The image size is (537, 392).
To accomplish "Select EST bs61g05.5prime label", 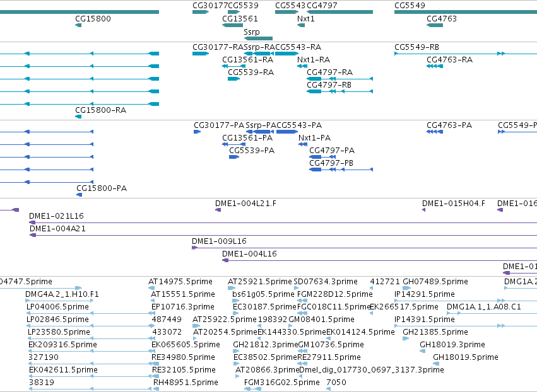I will click(x=263, y=294).
